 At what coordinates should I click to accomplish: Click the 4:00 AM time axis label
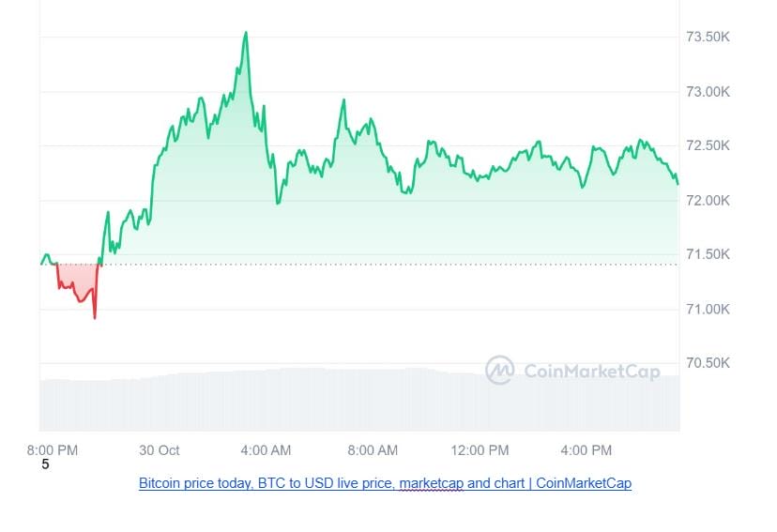pyautogui.click(x=266, y=450)
